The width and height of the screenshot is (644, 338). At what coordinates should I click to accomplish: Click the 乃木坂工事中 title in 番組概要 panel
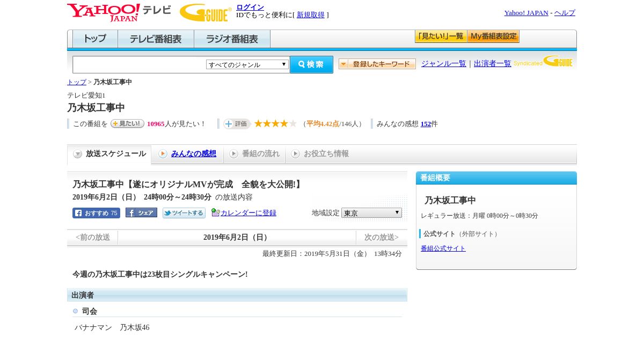pos(450,200)
